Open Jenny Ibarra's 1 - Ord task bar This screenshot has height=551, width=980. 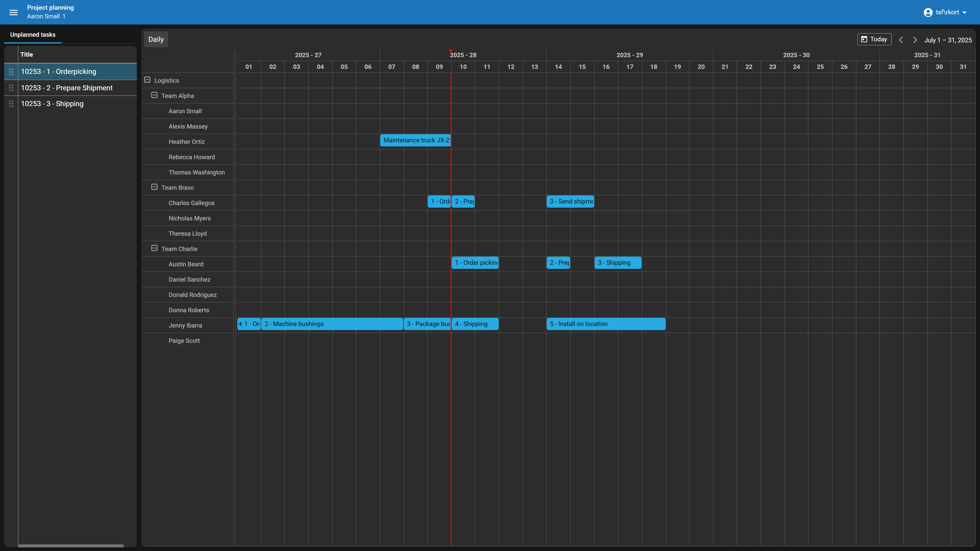(x=249, y=324)
